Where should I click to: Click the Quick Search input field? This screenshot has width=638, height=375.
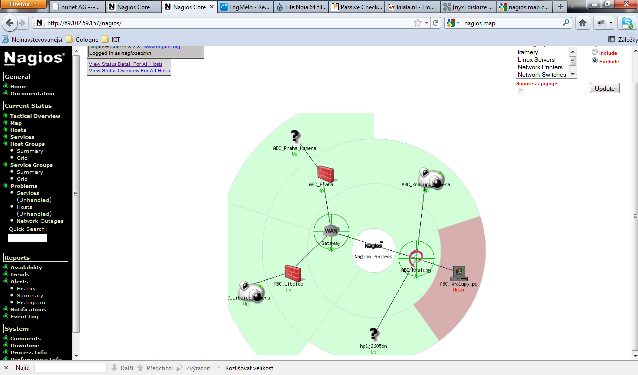27,238
